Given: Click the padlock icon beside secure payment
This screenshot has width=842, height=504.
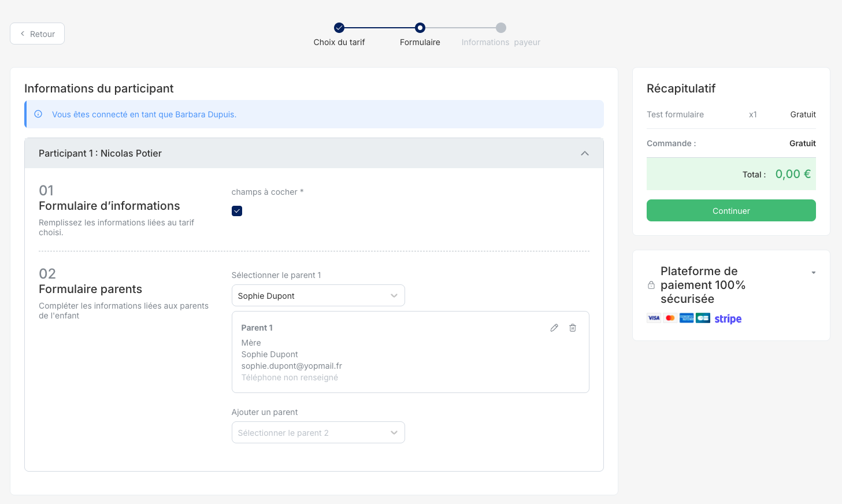Looking at the screenshot, I should point(651,285).
